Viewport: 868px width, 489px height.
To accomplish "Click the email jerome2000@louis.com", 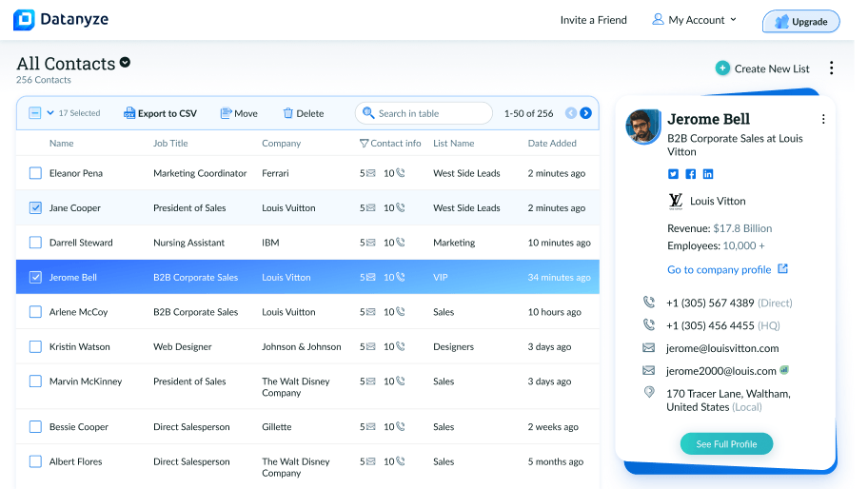I will click(720, 371).
